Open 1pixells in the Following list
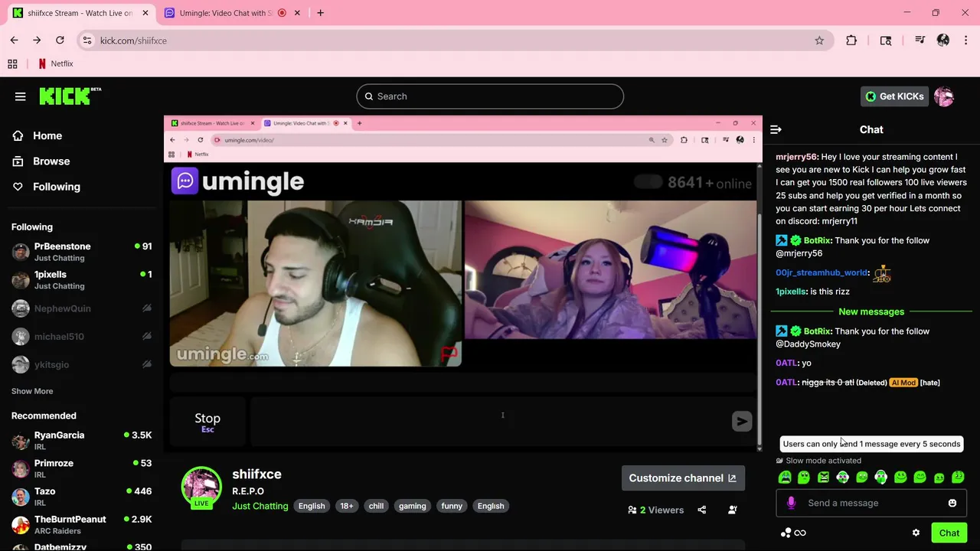This screenshot has height=551, width=980. coord(81,280)
